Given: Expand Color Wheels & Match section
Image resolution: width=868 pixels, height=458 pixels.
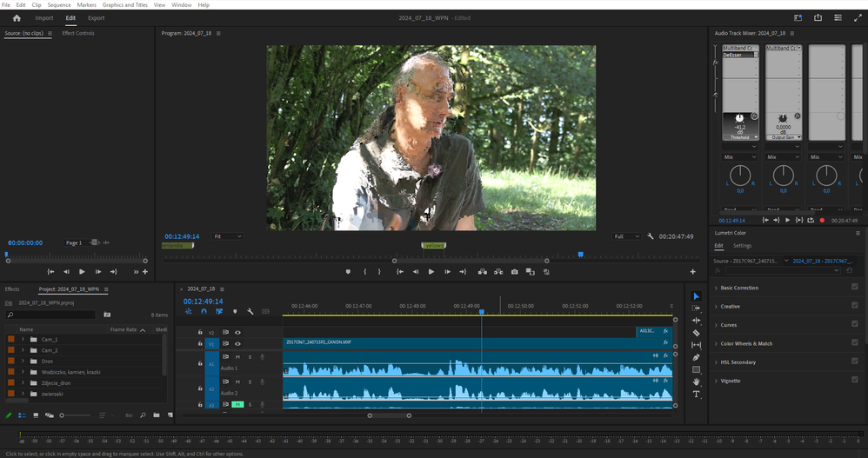Looking at the screenshot, I should (716, 343).
